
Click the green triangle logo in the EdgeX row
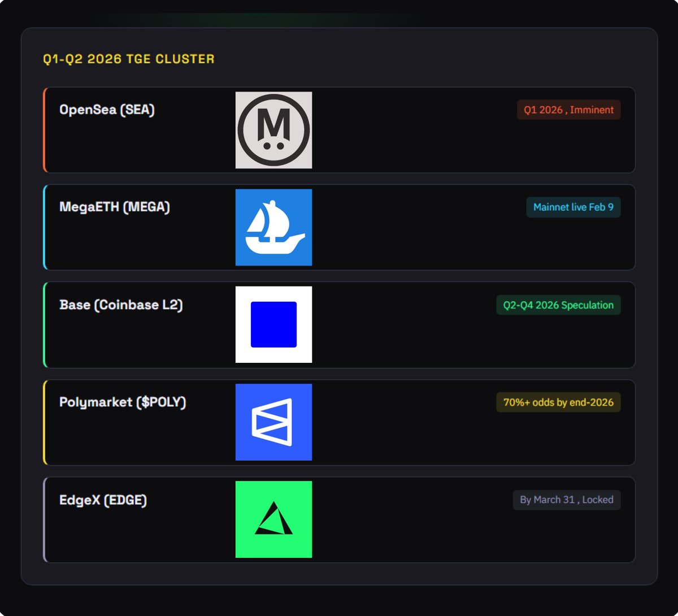273,519
